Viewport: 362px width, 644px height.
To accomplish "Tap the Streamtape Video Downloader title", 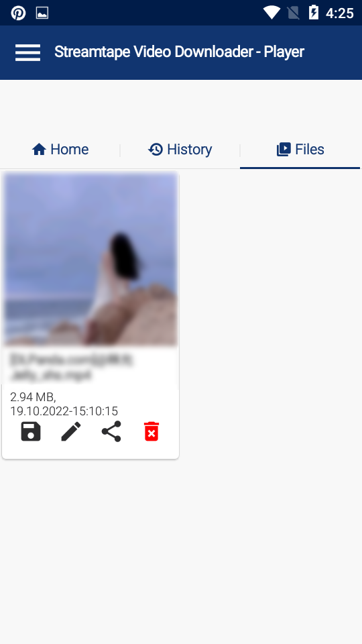I will (x=180, y=52).
